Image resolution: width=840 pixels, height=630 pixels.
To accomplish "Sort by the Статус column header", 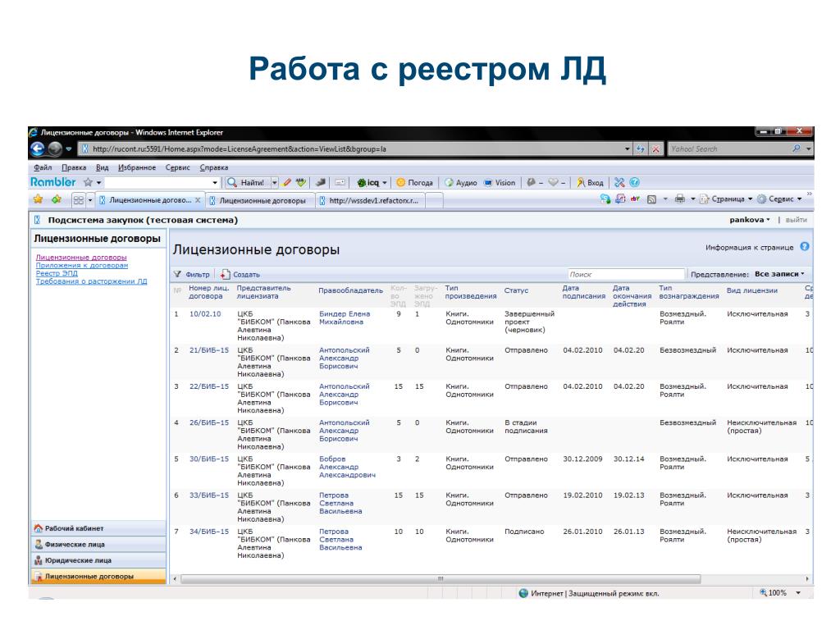I will pyautogui.click(x=516, y=290).
